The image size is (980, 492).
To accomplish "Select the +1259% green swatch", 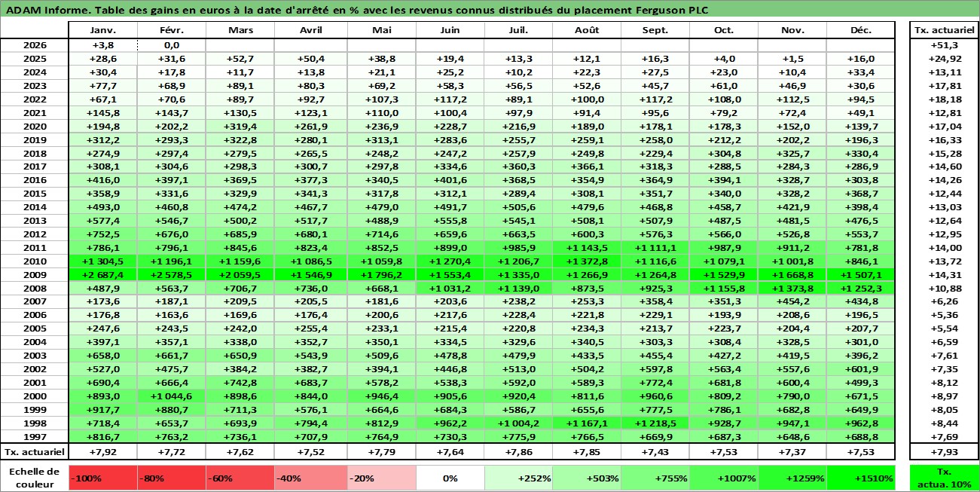I will tap(792, 478).
